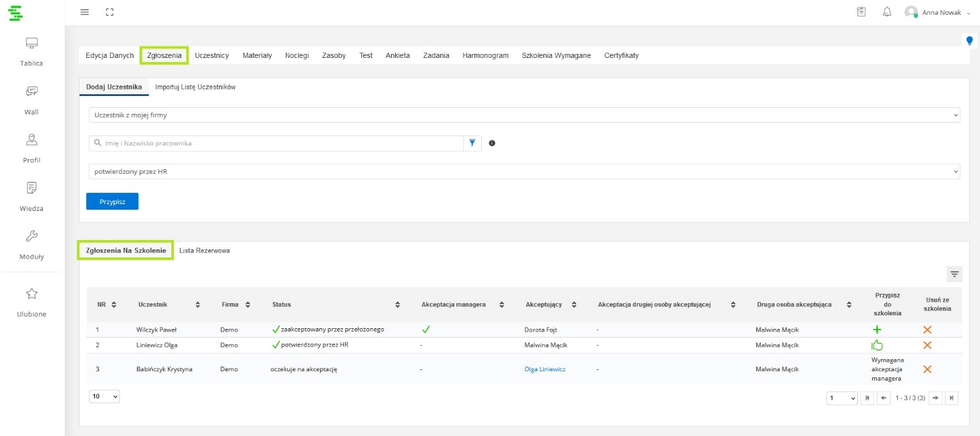
Task: Open the table filter settings icon
Action: 954,274
